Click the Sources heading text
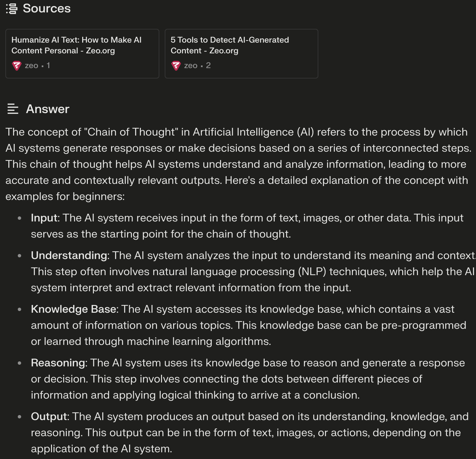 pos(47,8)
